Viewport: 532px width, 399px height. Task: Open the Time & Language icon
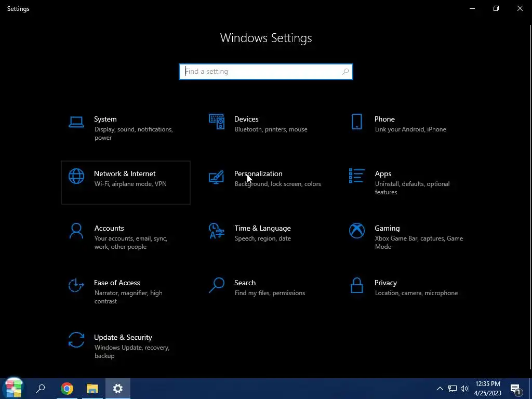[217, 231]
